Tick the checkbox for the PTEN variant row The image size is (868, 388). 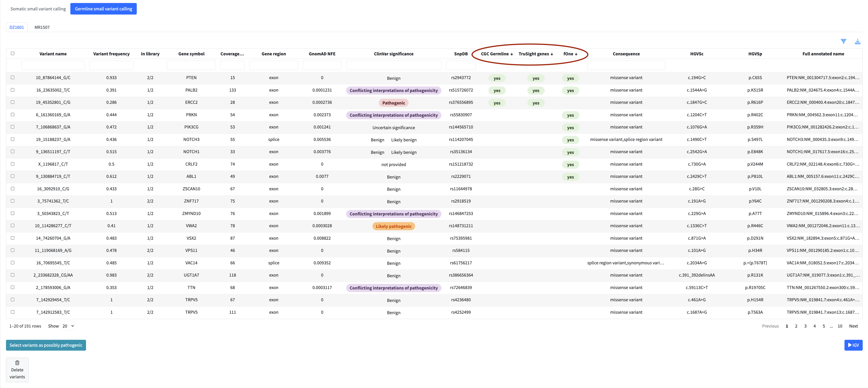(12, 78)
